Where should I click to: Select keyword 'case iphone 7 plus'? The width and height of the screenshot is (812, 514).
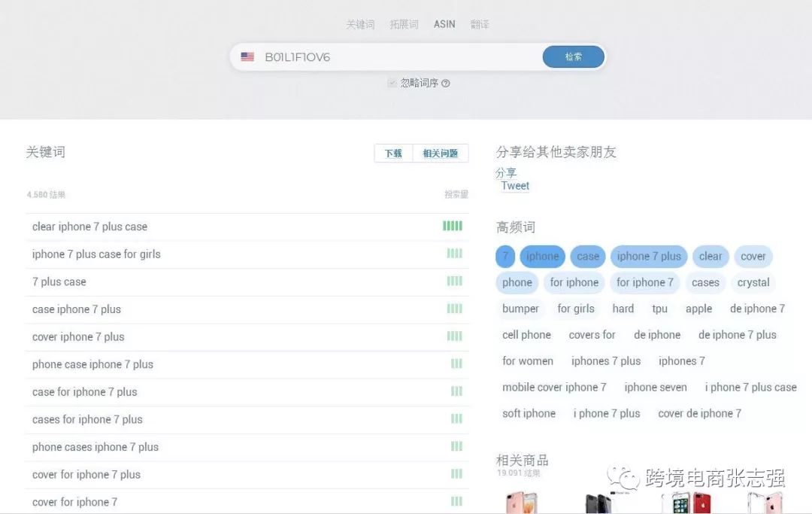click(76, 309)
